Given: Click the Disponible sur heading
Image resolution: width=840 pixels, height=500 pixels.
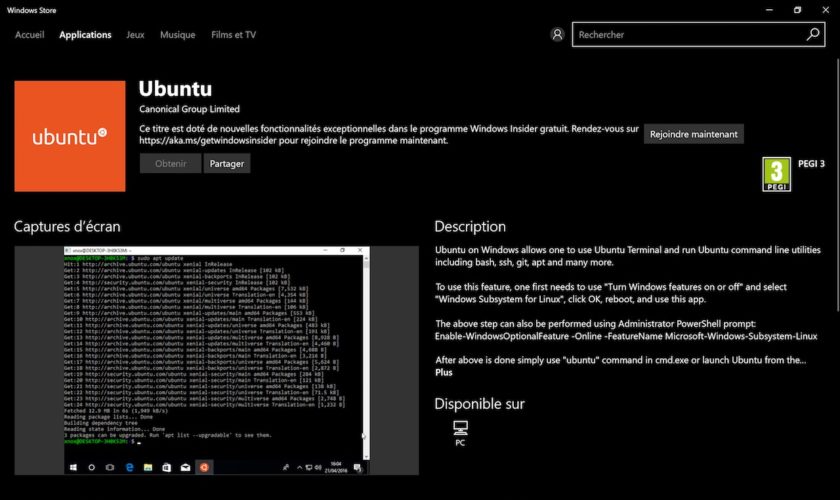Looking at the screenshot, I should 479,404.
